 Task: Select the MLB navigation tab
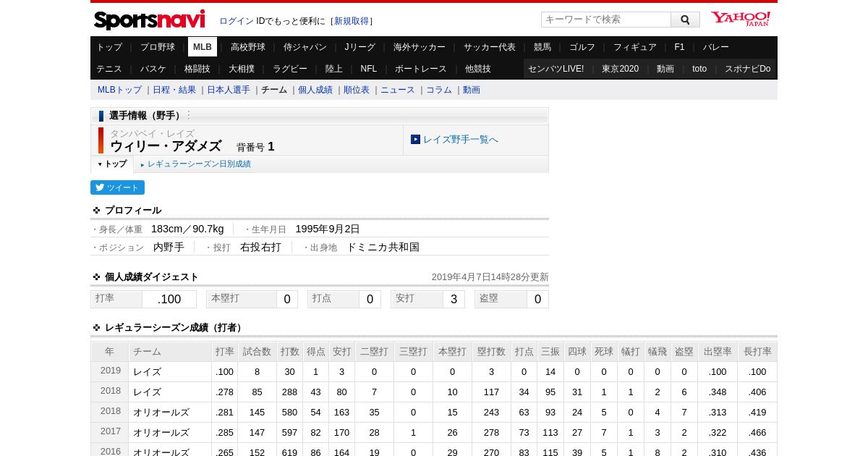[203, 47]
